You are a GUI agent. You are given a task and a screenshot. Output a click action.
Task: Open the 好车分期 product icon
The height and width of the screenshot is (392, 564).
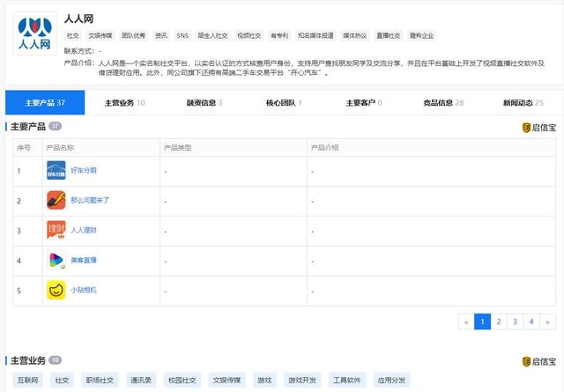[x=56, y=170]
